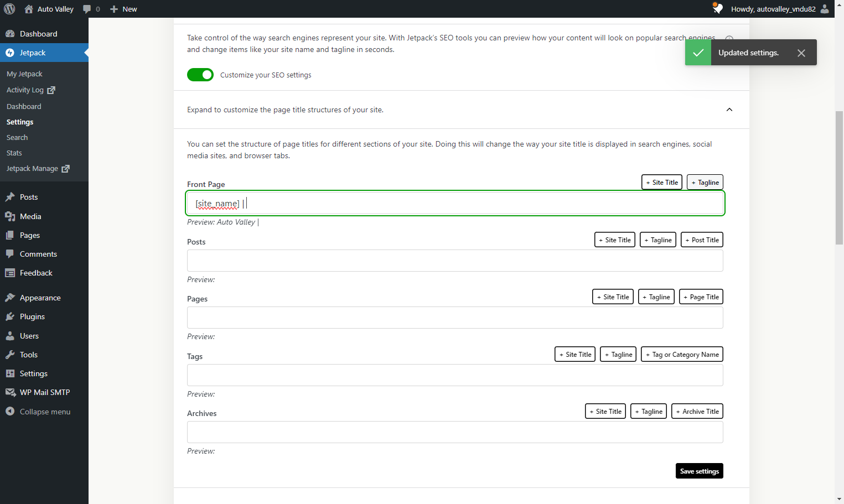Select the Jetpack Search submenu item
Viewport: 844px width, 504px height.
17,137
